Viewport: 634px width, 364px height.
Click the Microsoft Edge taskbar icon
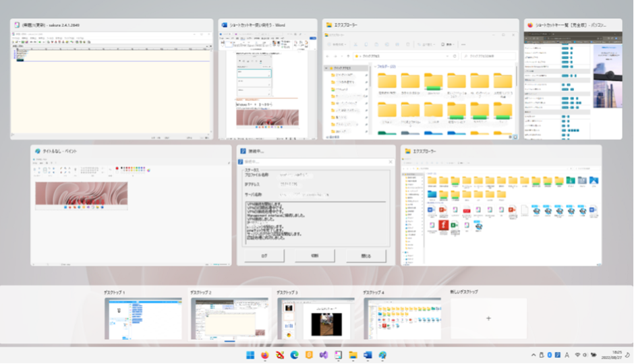[294, 355]
